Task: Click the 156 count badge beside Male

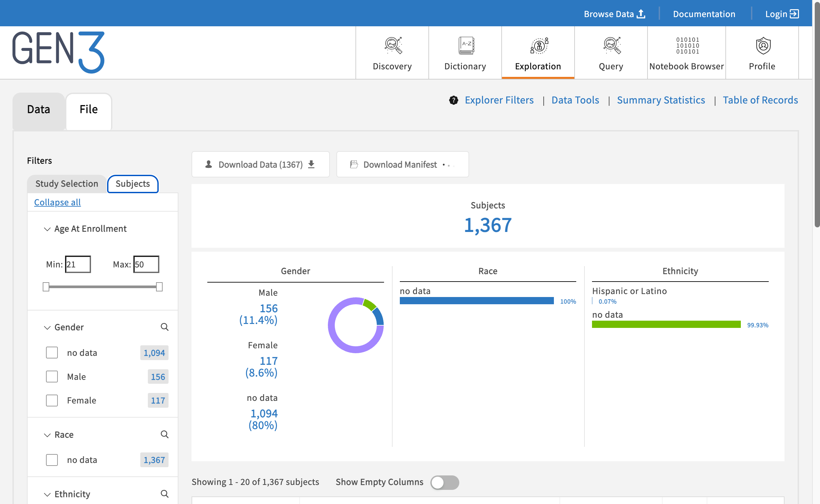Action: click(158, 377)
